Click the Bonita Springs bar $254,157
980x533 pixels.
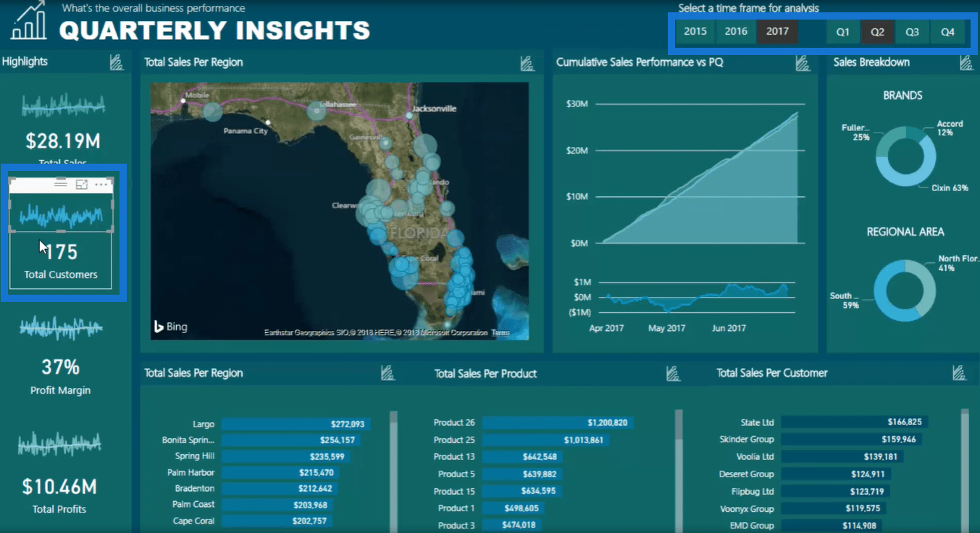point(290,440)
